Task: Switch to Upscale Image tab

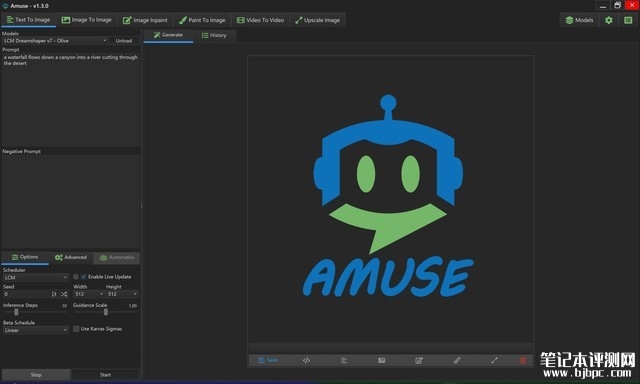Action: click(318, 20)
